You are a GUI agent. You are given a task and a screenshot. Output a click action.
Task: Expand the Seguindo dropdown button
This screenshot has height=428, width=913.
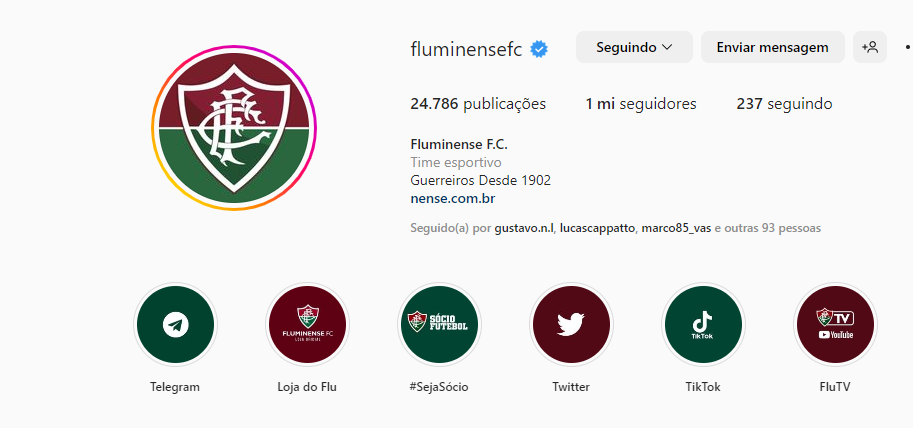[634, 47]
